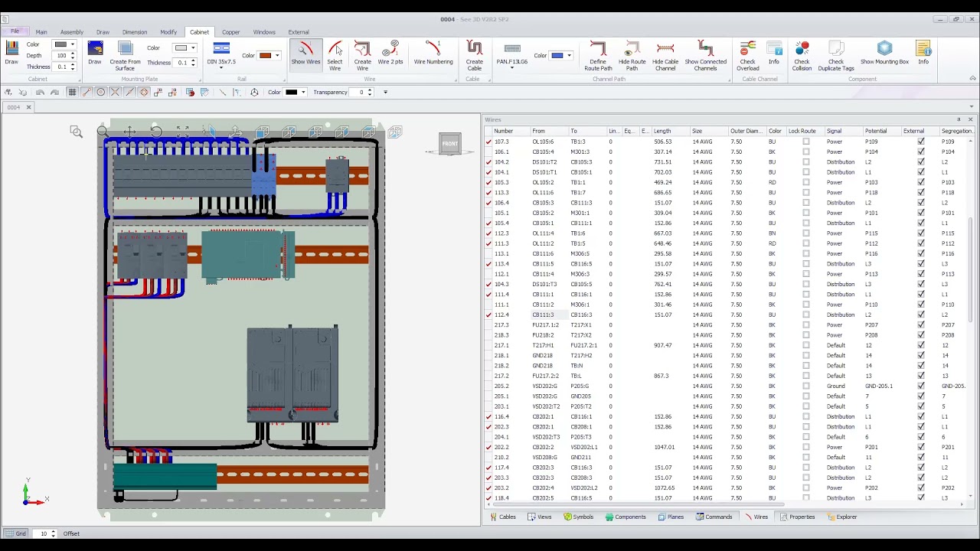Toggle Lock Route checkbox for wire 107.3
980x551 pixels.
point(805,142)
